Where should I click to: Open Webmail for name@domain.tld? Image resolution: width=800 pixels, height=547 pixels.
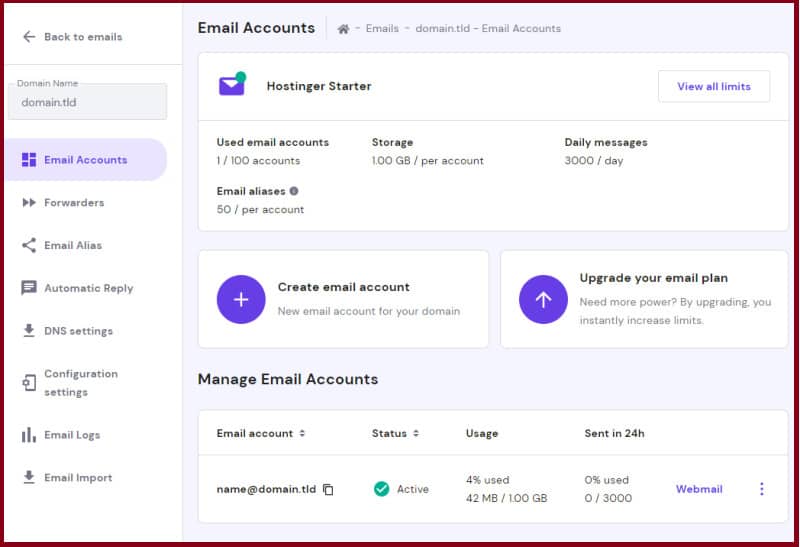click(699, 489)
